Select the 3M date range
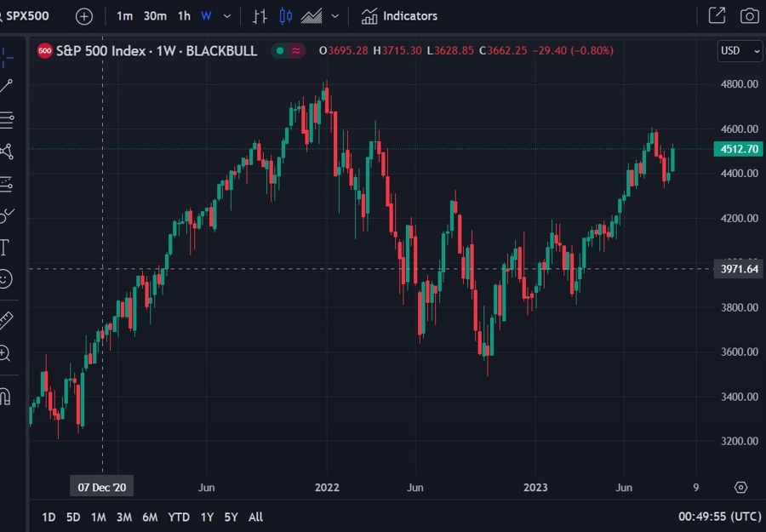Viewport: 766px width, 532px height. (x=124, y=517)
